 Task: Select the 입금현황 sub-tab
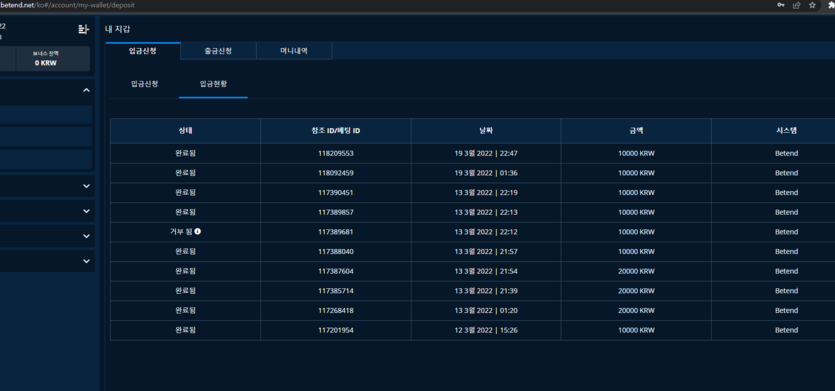(x=213, y=84)
